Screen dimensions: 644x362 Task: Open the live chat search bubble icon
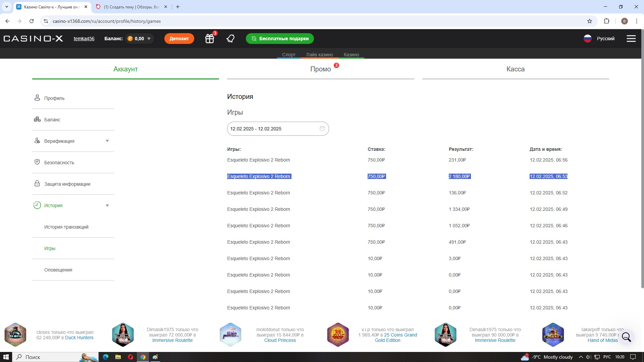[x=626, y=337]
